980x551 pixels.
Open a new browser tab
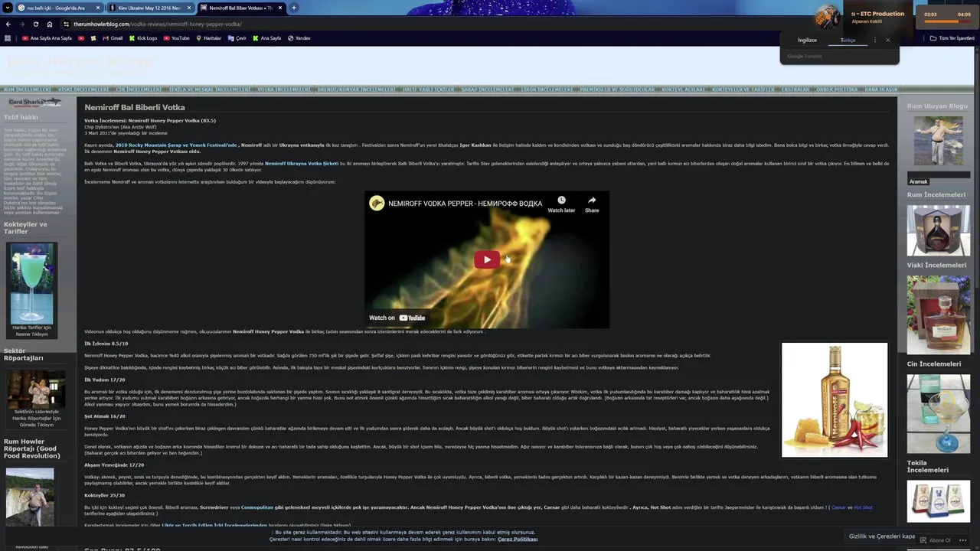(x=294, y=8)
